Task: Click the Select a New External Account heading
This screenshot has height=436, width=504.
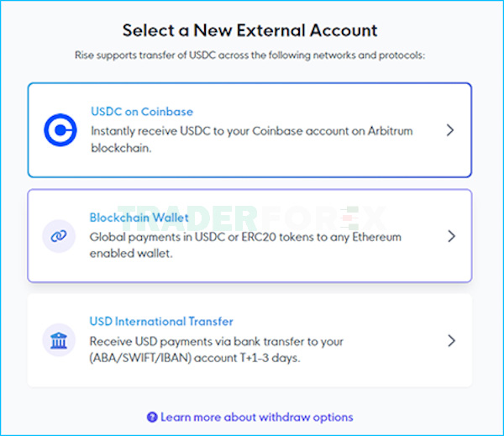Action: (249, 30)
